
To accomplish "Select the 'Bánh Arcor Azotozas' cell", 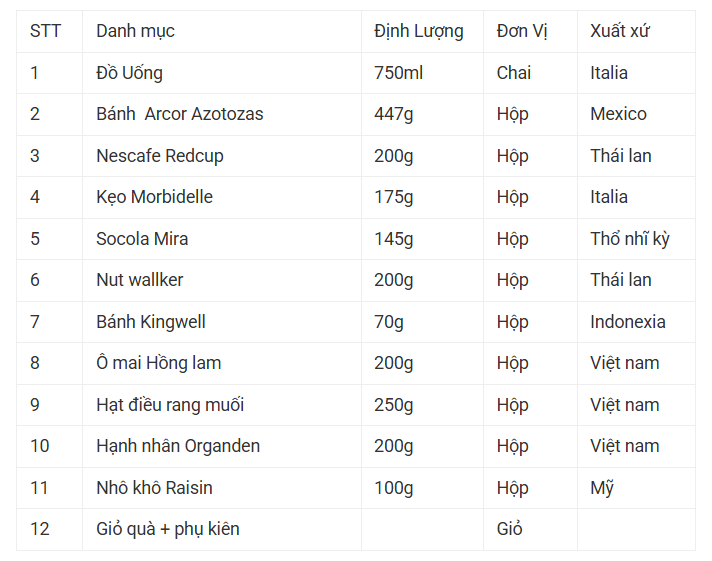I will pyautogui.click(x=180, y=114).
